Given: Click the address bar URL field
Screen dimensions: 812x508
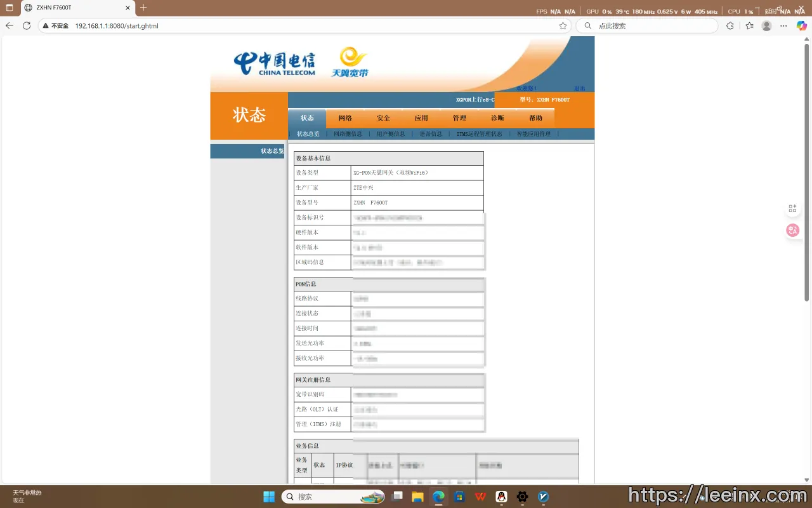Looking at the screenshot, I should pyautogui.click(x=304, y=26).
